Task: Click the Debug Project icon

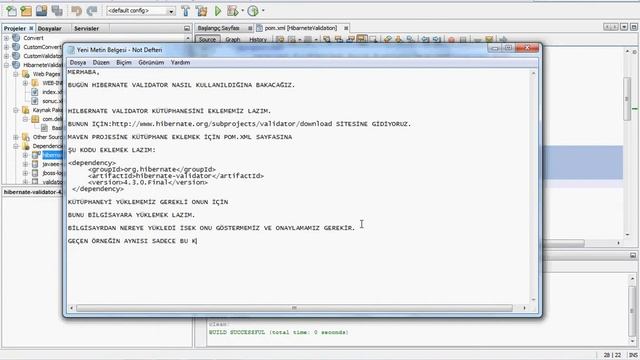Action: [x=232, y=11]
